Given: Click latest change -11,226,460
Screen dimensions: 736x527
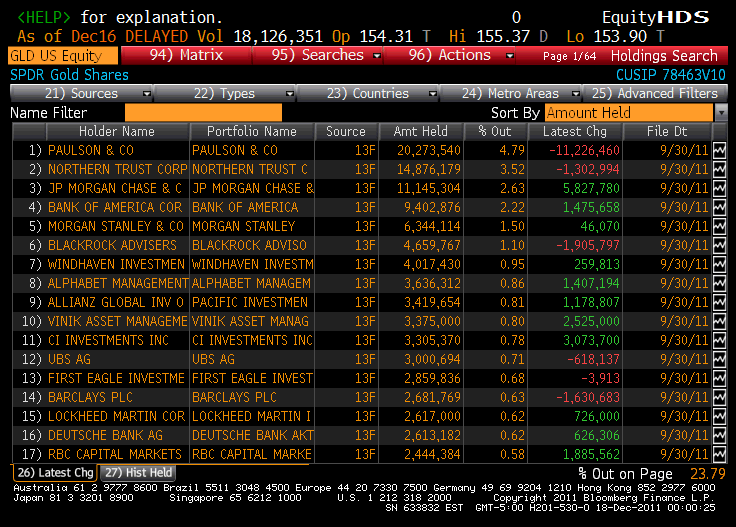Looking at the screenshot, I should pyautogui.click(x=584, y=151).
